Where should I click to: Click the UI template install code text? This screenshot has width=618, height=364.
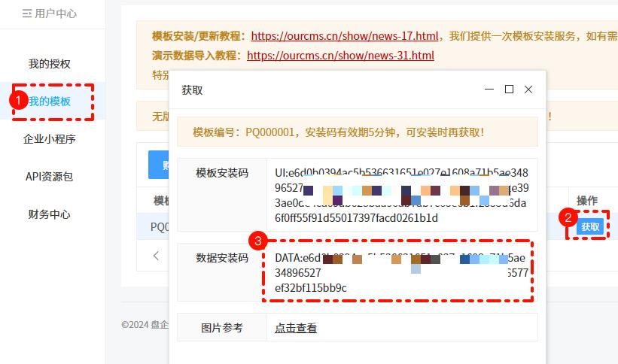point(402,196)
